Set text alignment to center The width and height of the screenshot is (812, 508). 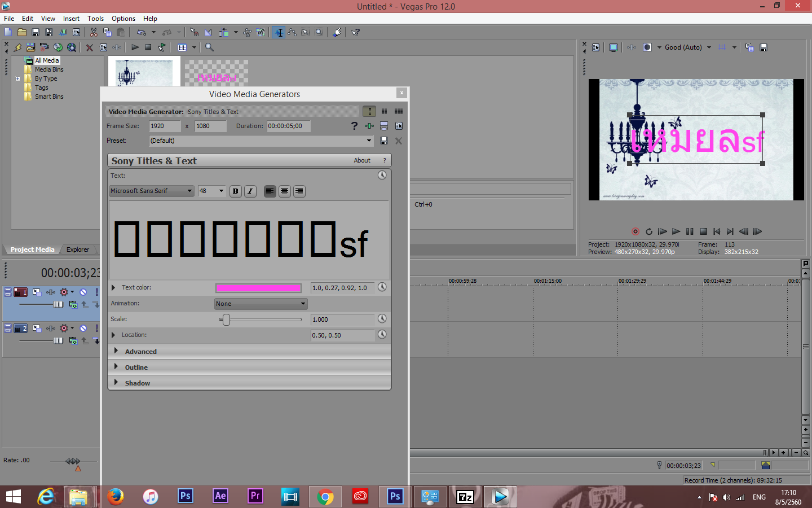point(285,191)
